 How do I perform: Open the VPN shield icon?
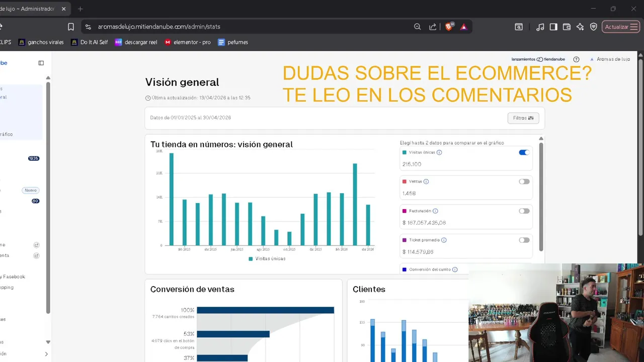pos(594,27)
